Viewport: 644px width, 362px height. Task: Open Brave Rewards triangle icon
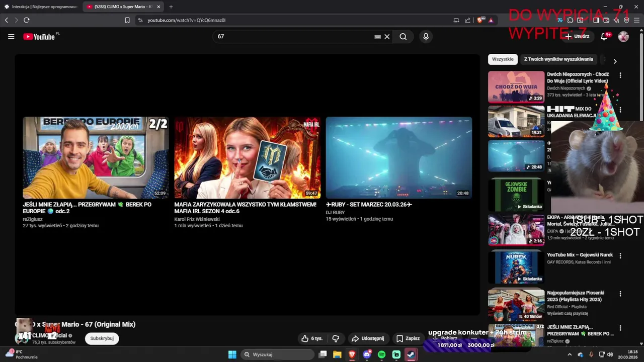[491, 20]
